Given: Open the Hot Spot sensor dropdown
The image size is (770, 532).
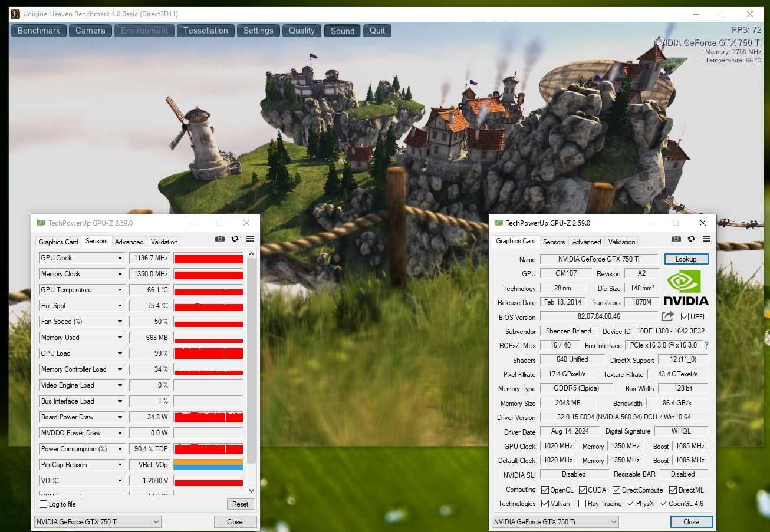Looking at the screenshot, I should click(120, 306).
